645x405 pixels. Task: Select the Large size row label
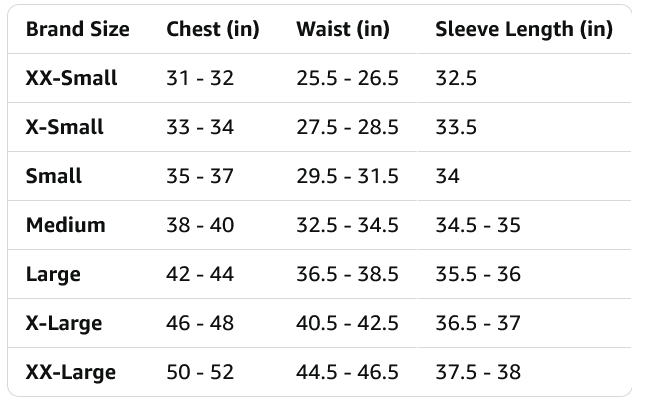tap(53, 274)
